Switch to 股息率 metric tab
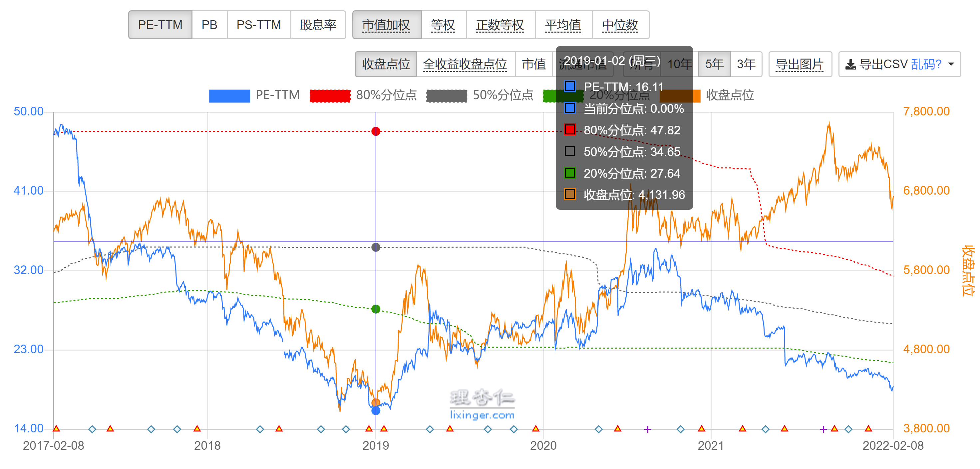 coord(318,25)
